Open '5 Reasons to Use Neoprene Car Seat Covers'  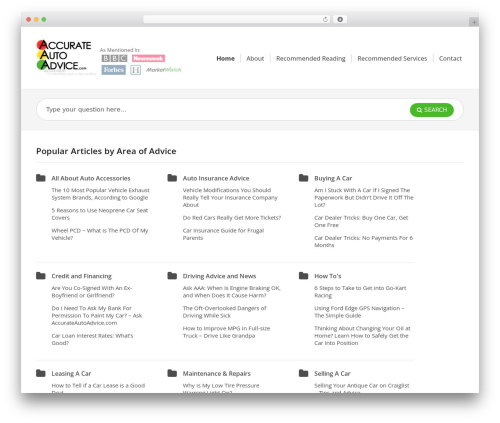(100, 214)
